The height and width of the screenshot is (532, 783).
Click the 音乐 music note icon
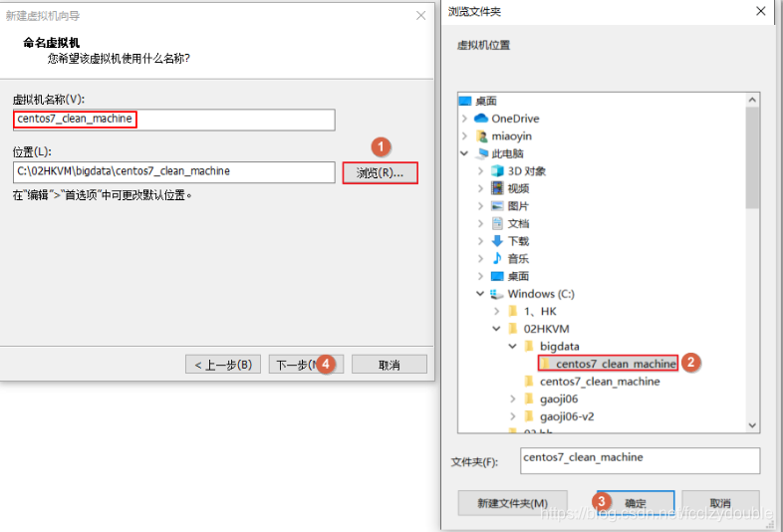point(497,258)
